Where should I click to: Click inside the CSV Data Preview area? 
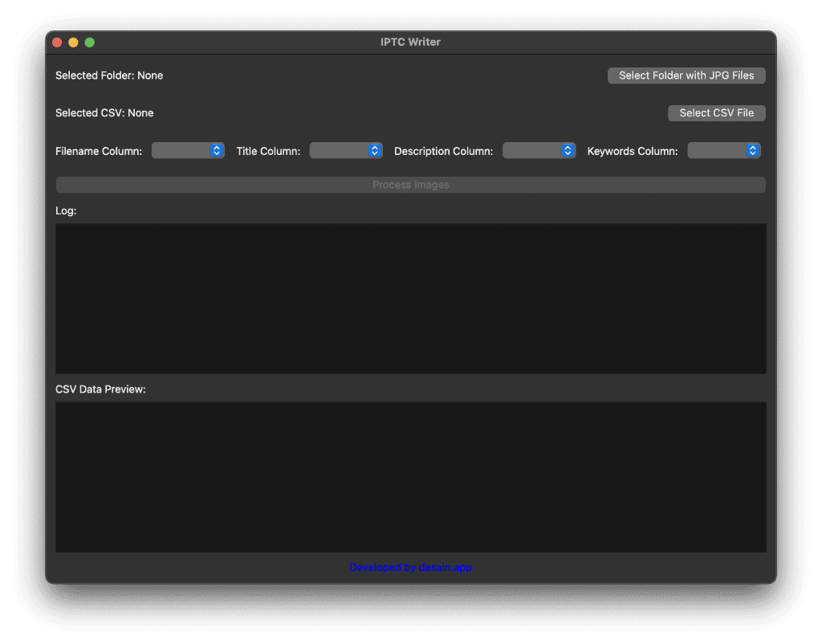pos(410,476)
